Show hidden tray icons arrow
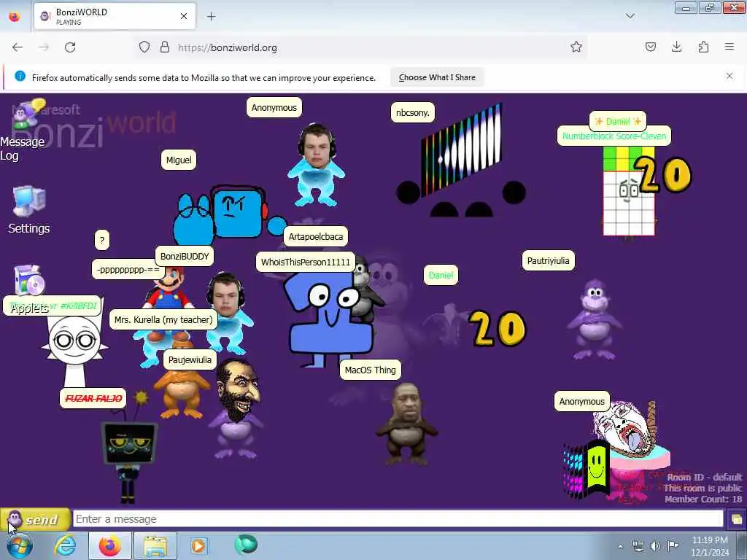This screenshot has height=560, width=747. (x=620, y=546)
